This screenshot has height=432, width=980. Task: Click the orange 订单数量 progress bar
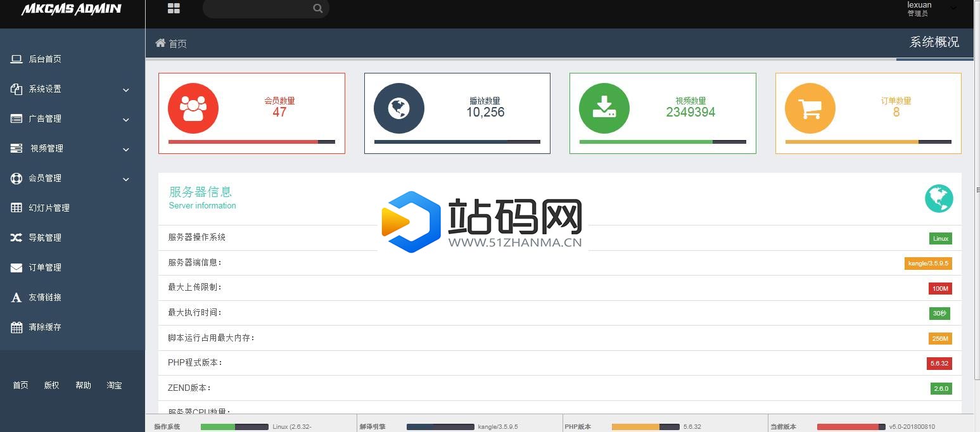point(869,142)
